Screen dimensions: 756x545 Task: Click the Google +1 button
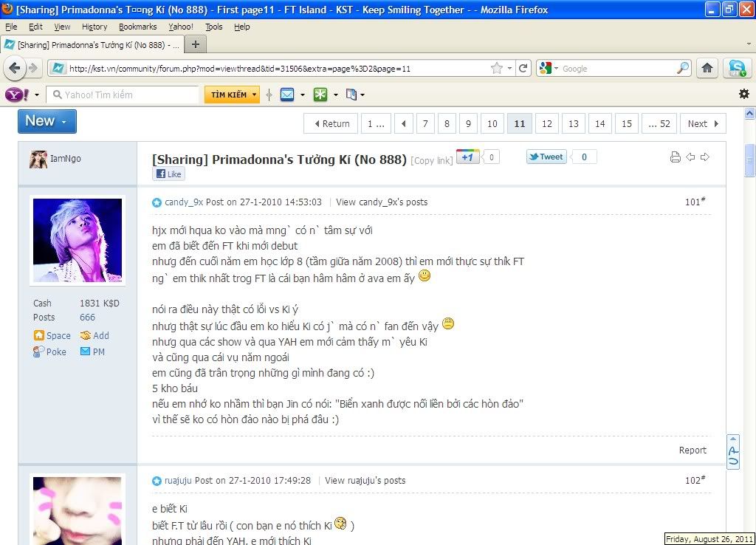coord(467,157)
